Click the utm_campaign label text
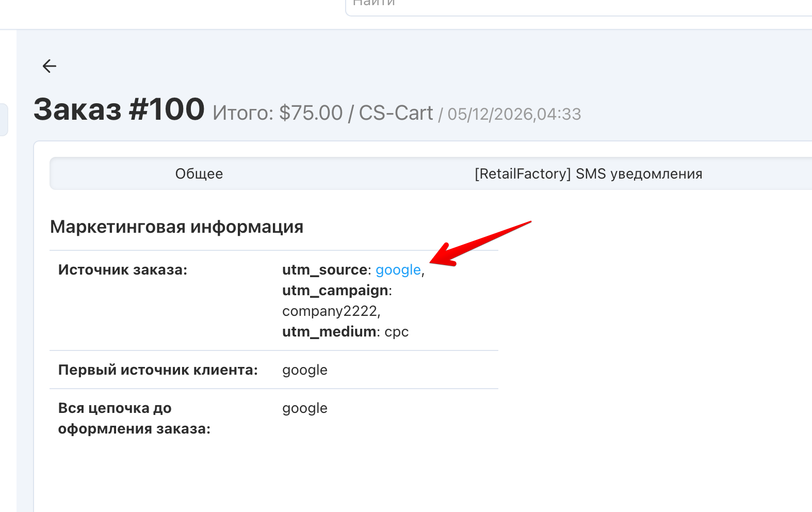Image resolution: width=812 pixels, height=512 pixels. [335, 291]
